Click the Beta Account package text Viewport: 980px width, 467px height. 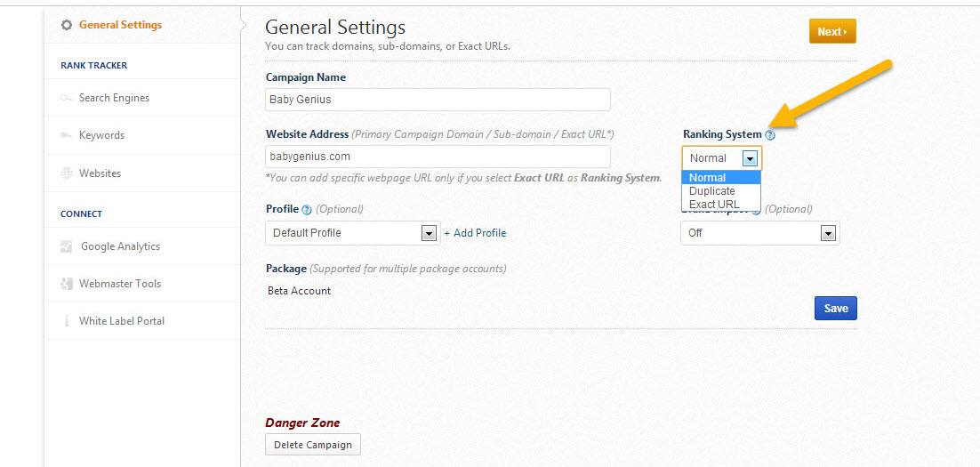pos(300,291)
